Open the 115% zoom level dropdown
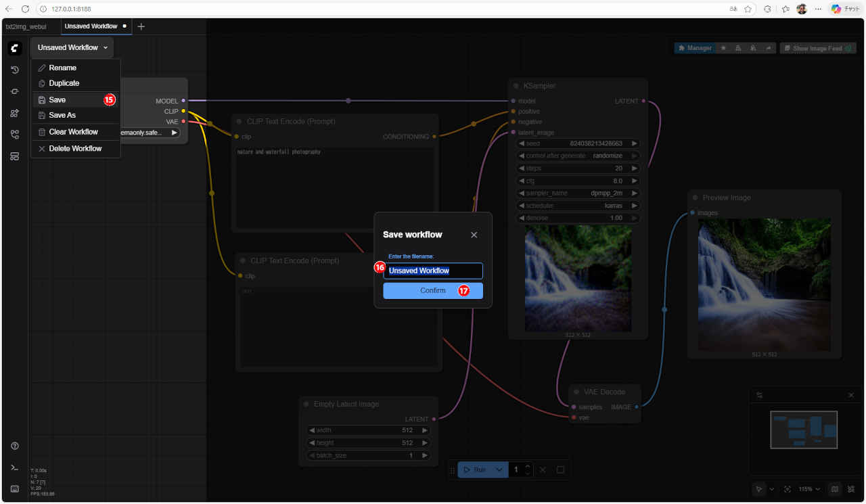The width and height of the screenshot is (866, 504). coord(809,489)
